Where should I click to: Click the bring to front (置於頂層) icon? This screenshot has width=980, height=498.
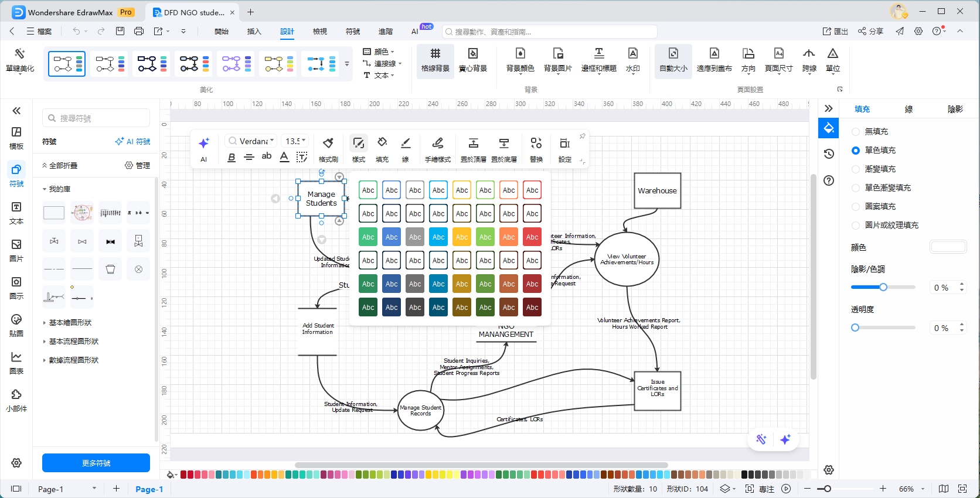[473, 144]
